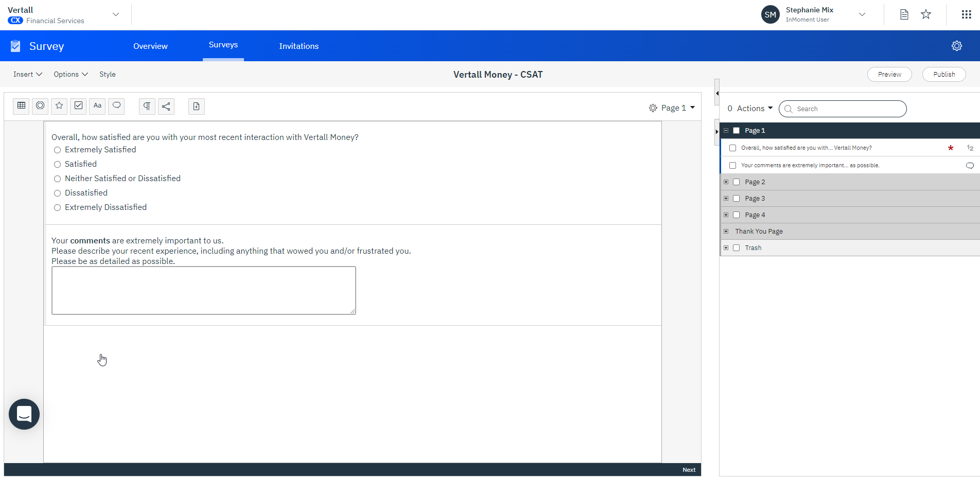Expand the Thank You Page node

coord(726,232)
